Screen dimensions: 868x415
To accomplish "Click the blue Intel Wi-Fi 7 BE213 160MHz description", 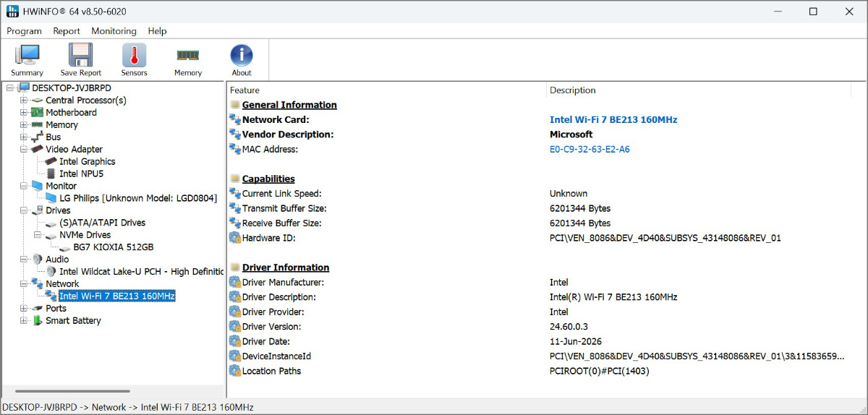I will (613, 120).
